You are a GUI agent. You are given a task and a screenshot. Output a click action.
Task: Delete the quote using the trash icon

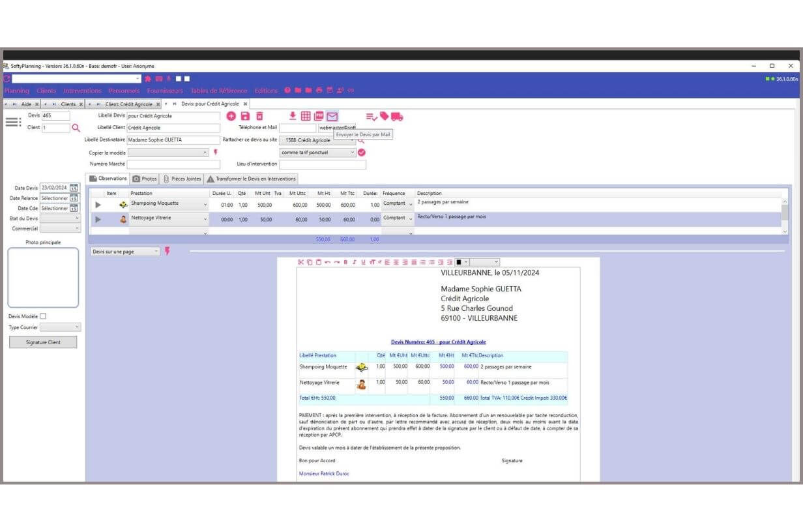tap(259, 116)
